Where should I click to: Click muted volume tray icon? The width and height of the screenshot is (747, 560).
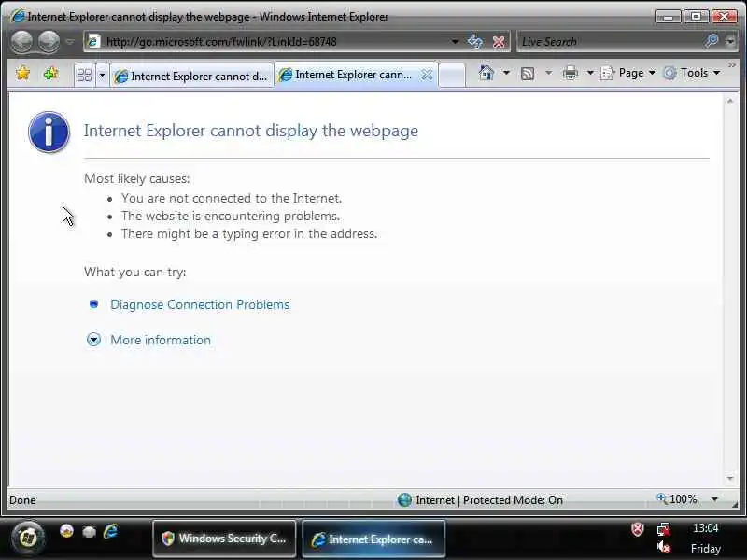(x=663, y=547)
